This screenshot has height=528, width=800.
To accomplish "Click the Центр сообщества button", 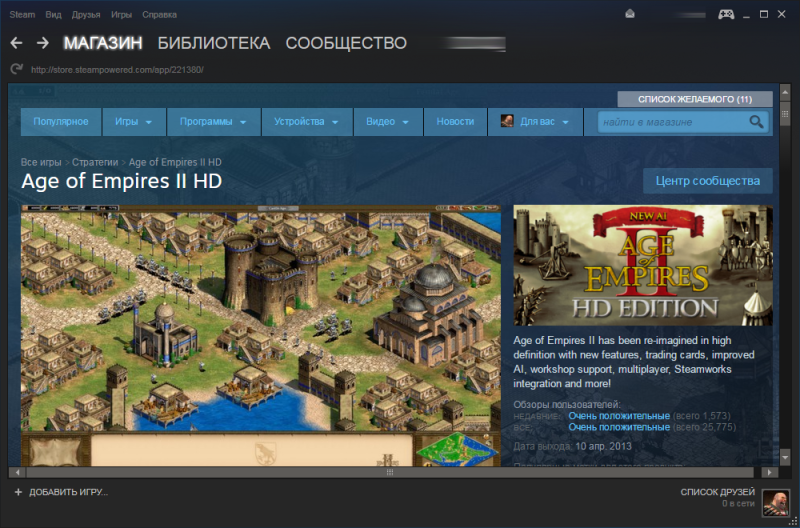I will point(708,181).
